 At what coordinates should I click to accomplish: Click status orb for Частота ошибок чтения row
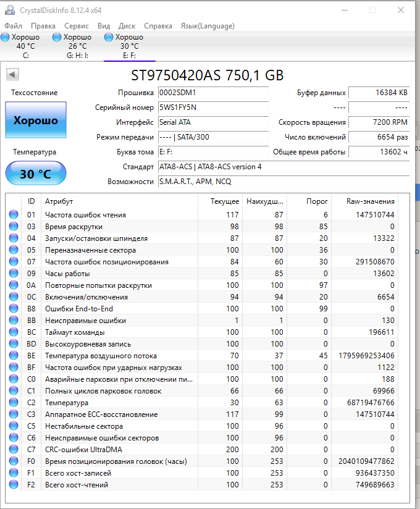tap(14, 214)
